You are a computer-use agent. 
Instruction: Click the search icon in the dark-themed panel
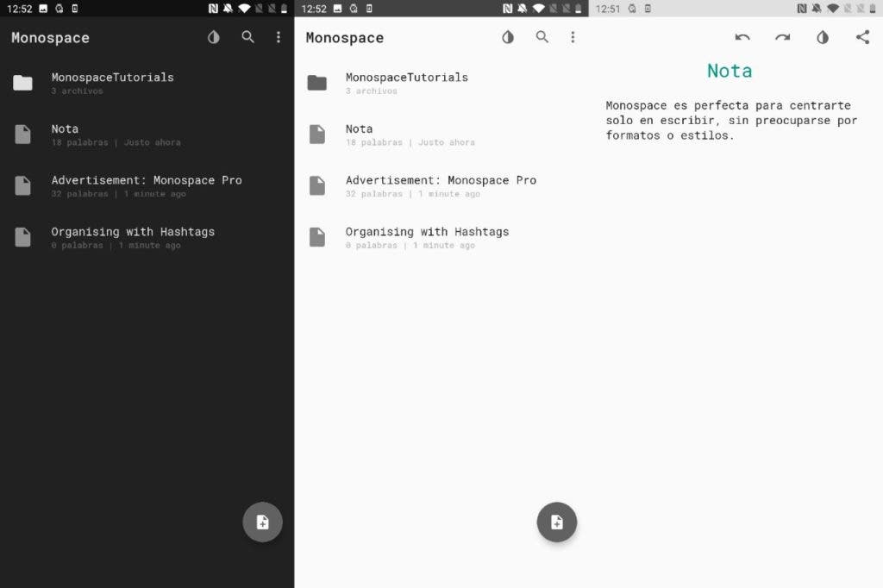[x=247, y=37]
